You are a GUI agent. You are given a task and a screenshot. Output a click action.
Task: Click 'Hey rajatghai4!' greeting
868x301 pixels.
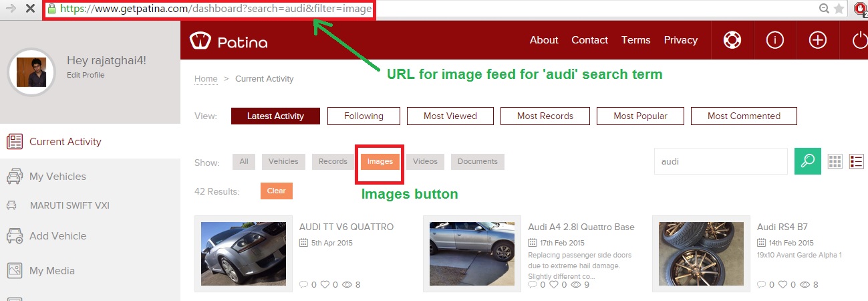106,60
